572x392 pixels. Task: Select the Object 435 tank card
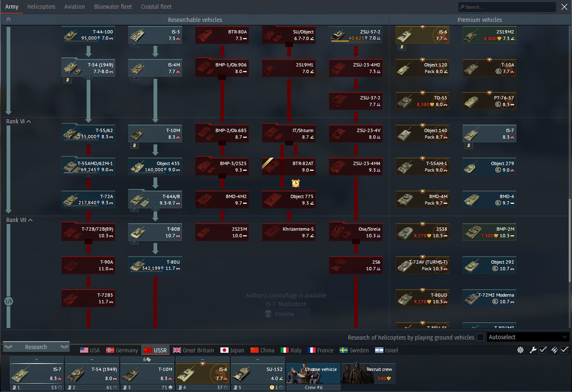tap(155, 166)
